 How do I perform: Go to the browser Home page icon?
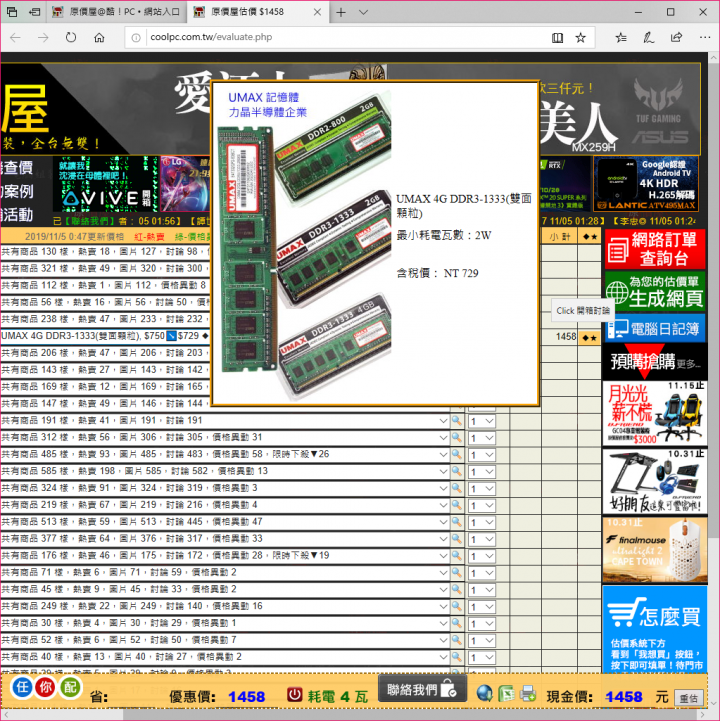point(99,37)
